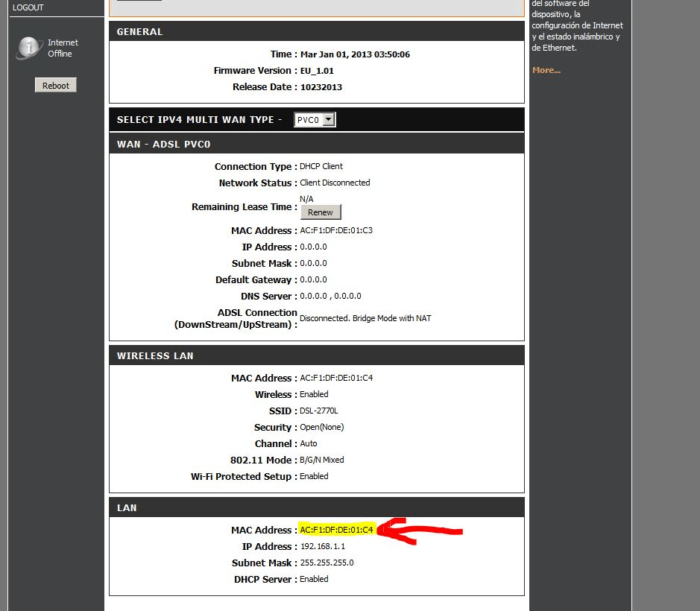Open the More... help link
This screenshot has height=611, width=700.
pos(546,70)
